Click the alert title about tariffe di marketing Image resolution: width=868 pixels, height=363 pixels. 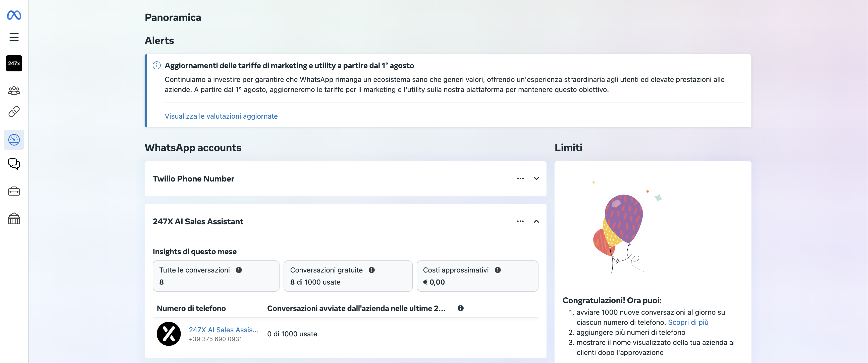(x=289, y=65)
